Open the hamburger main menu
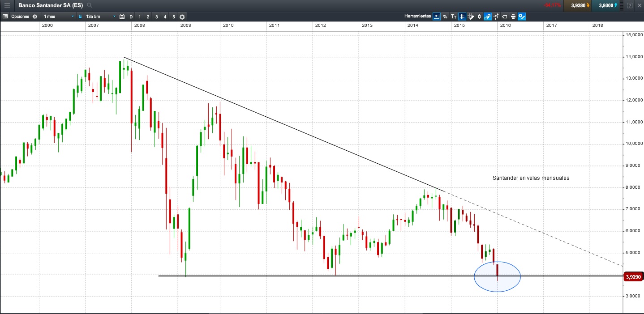The width and height of the screenshot is (644, 314). click(x=7, y=5)
